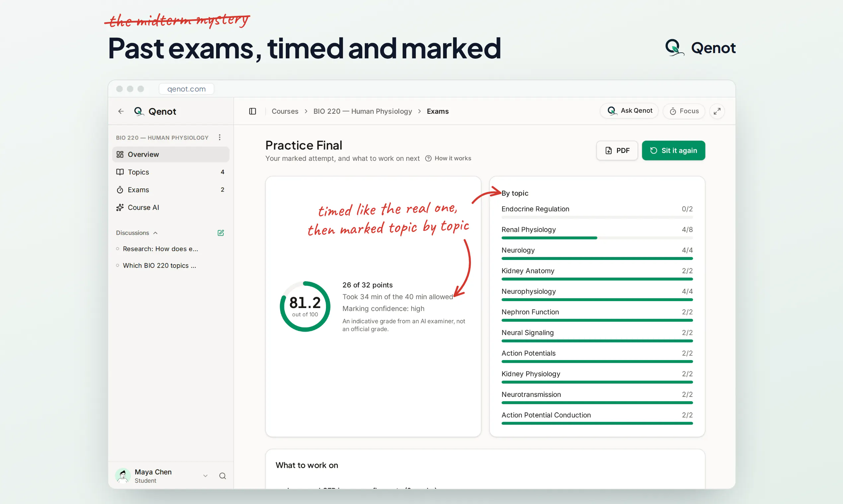
Task: Expand Maya Chen account dropdown chevron
Action: tap(205, 476)
